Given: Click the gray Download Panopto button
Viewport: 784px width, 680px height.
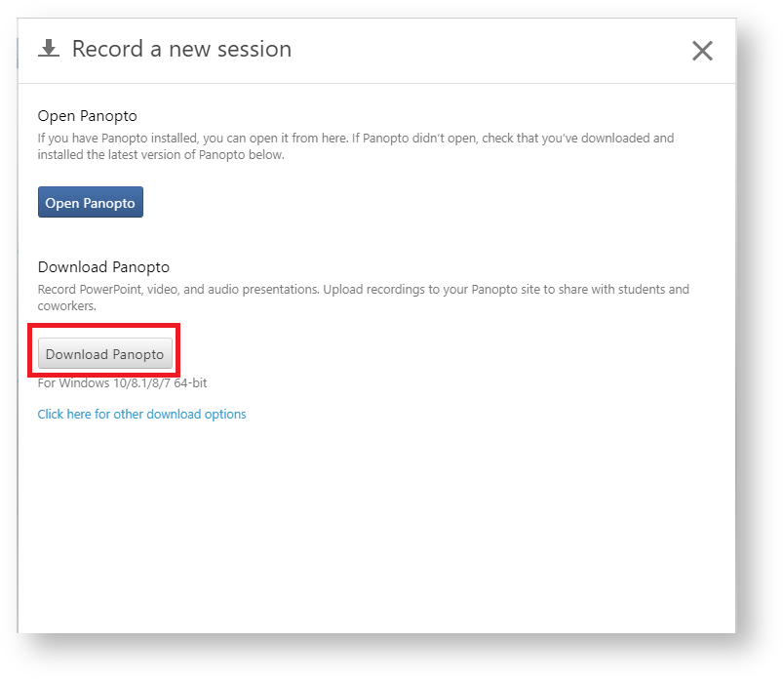Looking at the screenshot, I should tap(105, 353).
